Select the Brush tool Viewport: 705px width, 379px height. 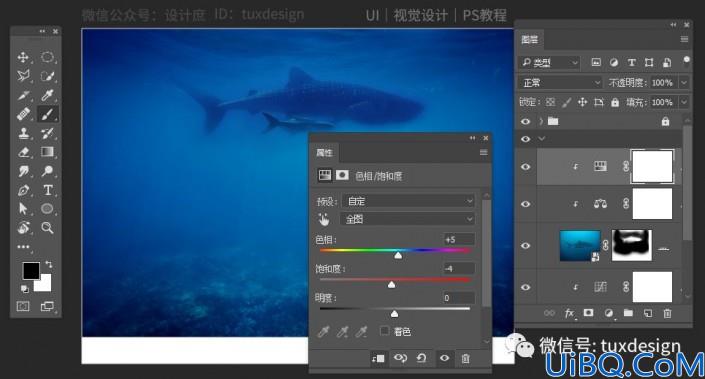pyautogui.click(x=47, y=114)
